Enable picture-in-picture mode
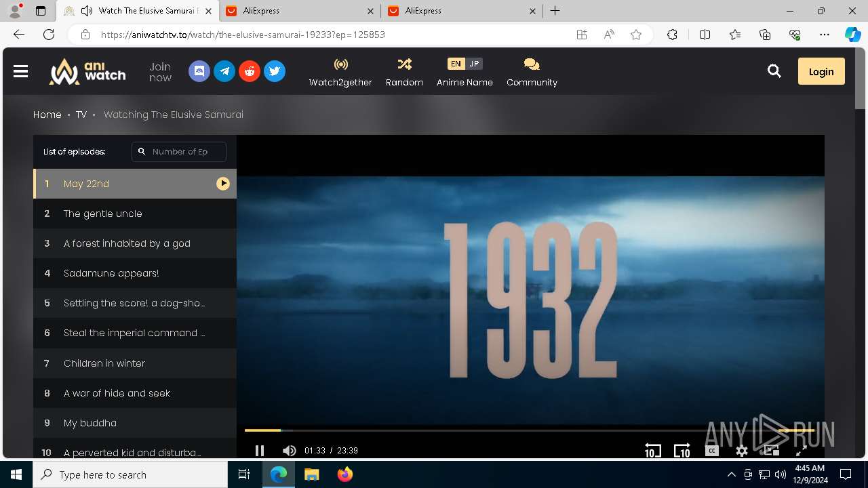Viewport: 868px width, 488px height. 771,451
